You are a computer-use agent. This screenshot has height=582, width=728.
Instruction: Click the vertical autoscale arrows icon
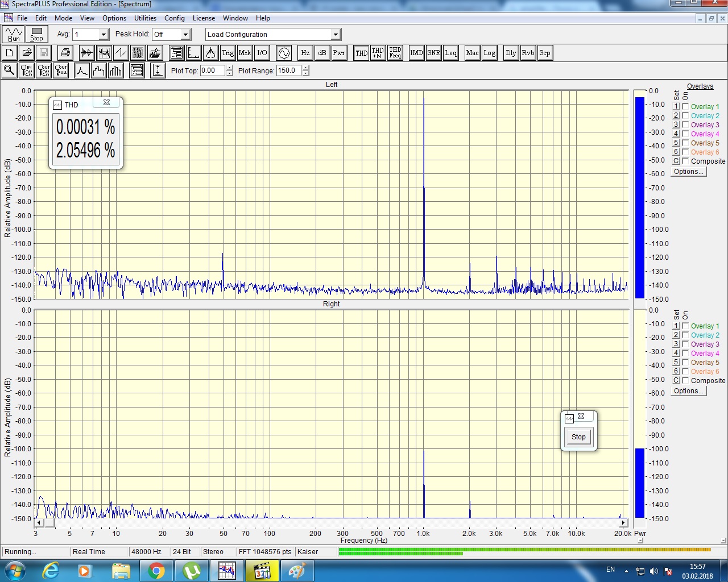[158, 70]
